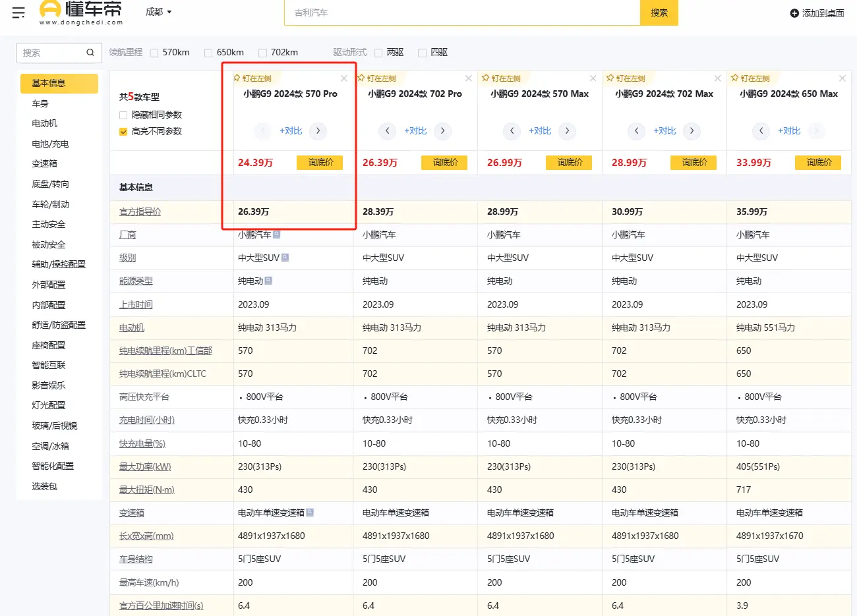The image size is (857, 616).
Task: Move 570 Max column left with arrow
Action: coord(512,131)
